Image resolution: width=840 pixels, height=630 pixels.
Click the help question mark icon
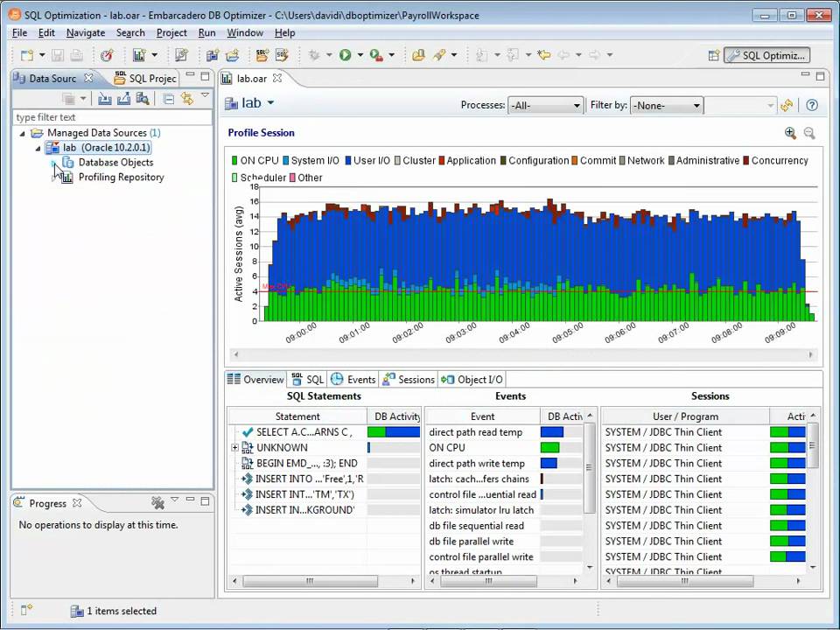click(812, 106)
